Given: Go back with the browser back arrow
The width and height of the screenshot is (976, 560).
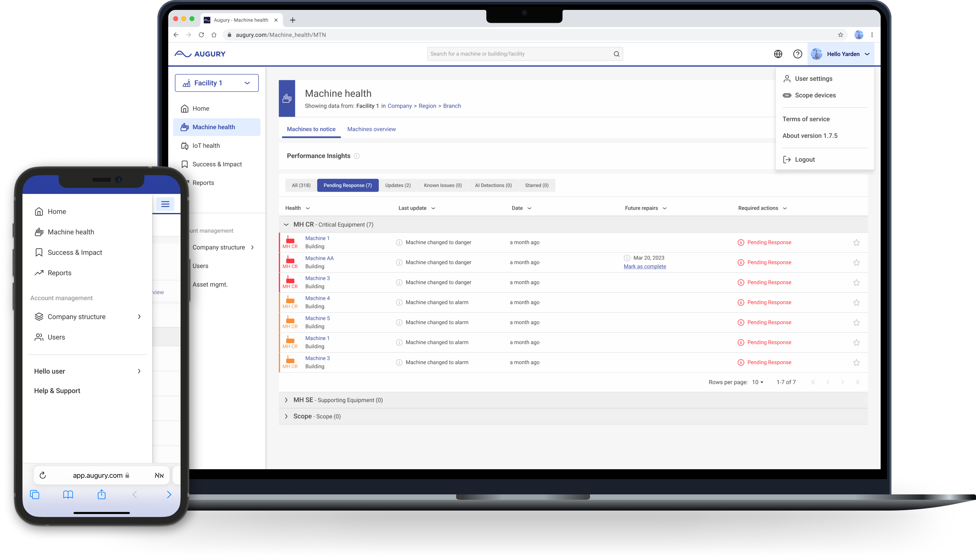Looking at the screenshot, I should (x=176, y=35).
